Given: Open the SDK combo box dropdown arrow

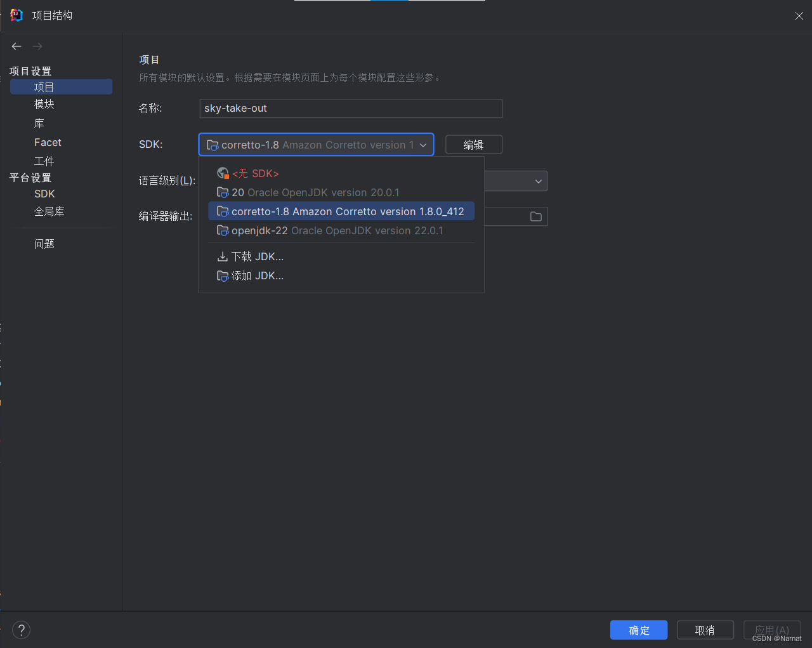Looking at the screenshot, I should (x=423, y=145).
